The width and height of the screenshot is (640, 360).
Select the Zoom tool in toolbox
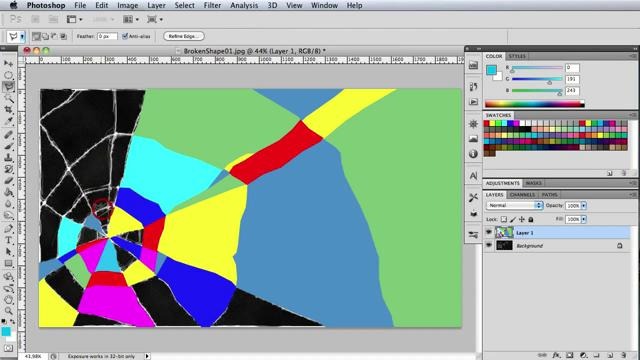tap(8, 311)
